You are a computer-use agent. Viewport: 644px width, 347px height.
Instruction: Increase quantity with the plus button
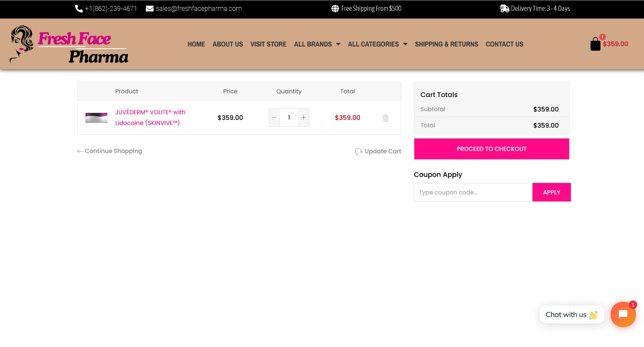(304, 118)
